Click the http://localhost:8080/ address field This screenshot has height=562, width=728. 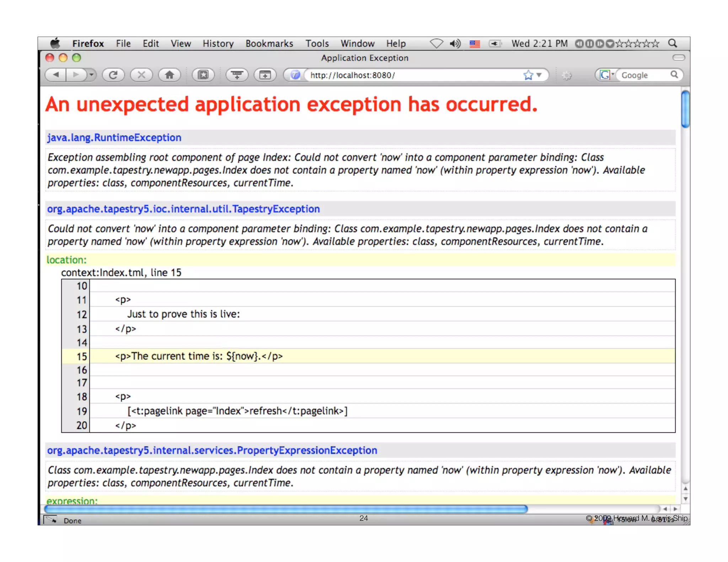(x=414, y=75)
